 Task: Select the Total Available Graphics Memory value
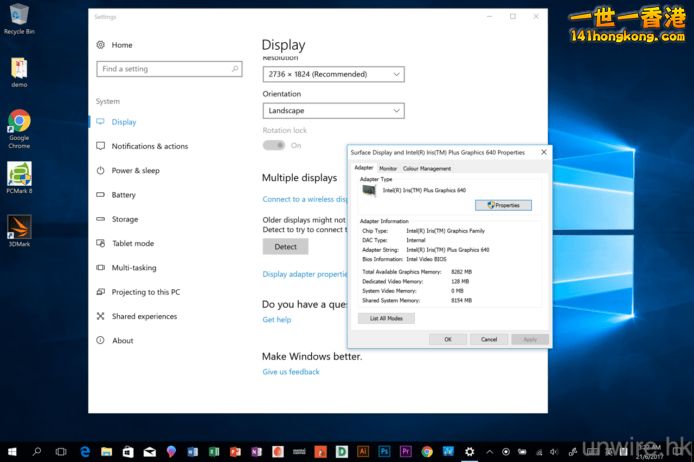coord(461,272)
